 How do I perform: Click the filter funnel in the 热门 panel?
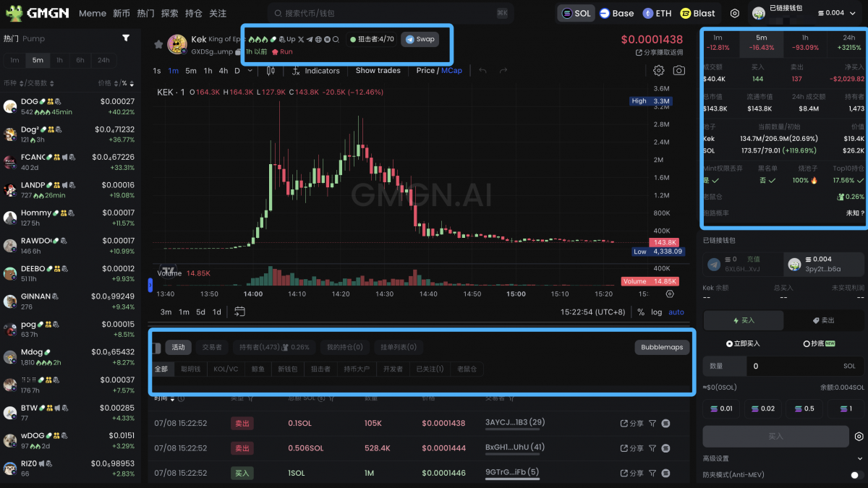click(126, 38)
